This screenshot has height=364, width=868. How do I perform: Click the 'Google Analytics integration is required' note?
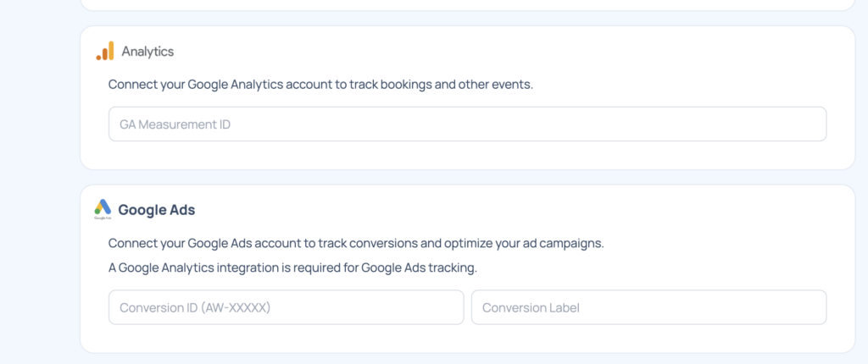292,268
